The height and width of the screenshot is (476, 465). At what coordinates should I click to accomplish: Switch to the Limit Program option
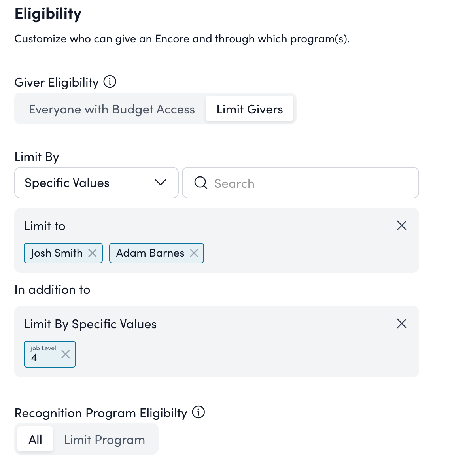104,439
